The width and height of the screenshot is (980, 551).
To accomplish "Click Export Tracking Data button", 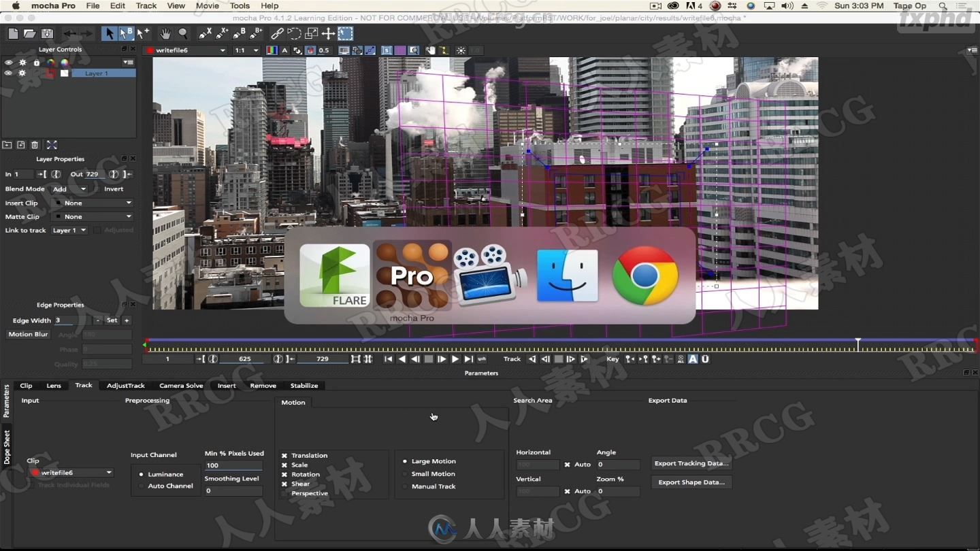I will point(691,463).
